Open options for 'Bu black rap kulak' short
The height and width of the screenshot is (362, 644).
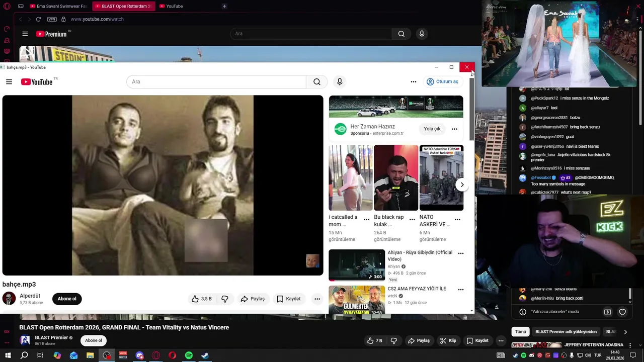[412, 219]
